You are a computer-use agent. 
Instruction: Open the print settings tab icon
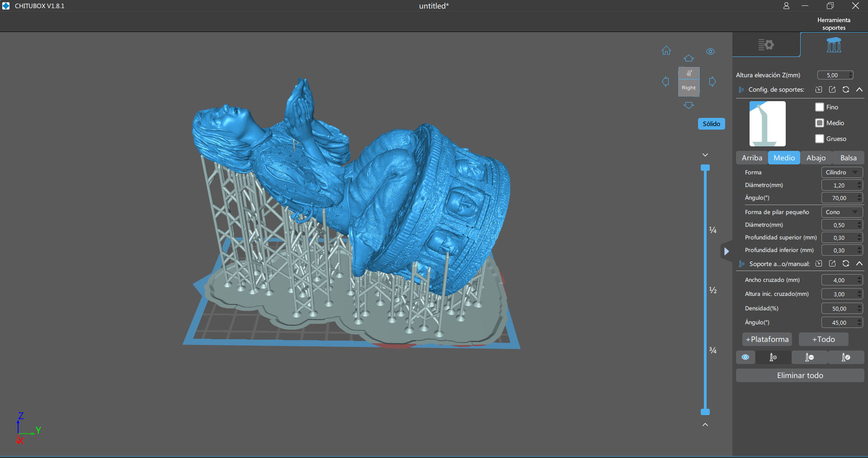(x=766, y=45)
